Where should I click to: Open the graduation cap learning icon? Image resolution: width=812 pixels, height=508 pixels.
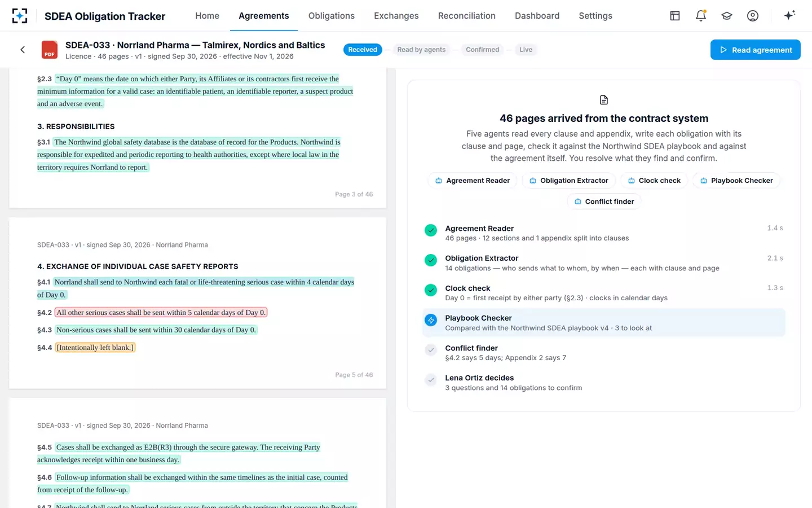pyautogui.click(x=727, y=16)
